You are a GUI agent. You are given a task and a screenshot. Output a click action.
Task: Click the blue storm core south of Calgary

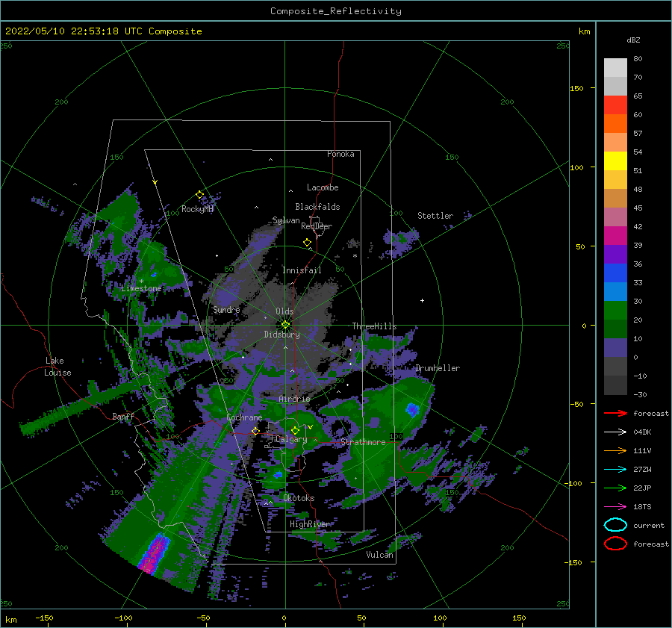(279, 474)
